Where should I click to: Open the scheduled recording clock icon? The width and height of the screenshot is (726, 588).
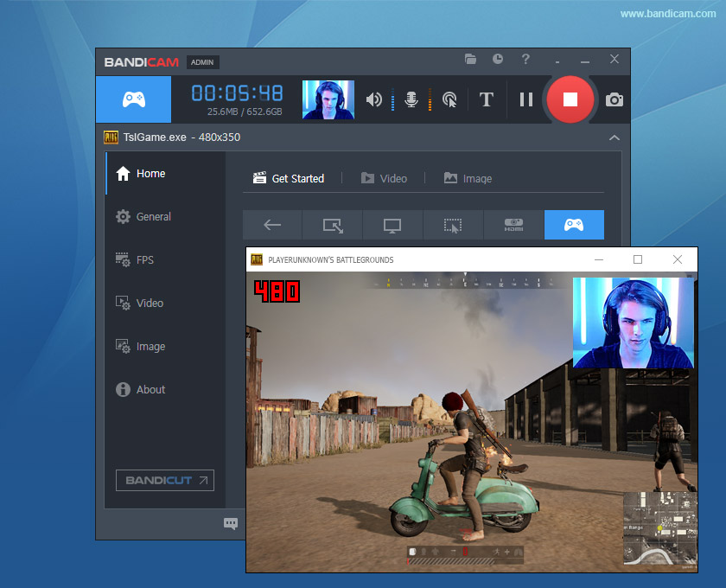point(497,60)
